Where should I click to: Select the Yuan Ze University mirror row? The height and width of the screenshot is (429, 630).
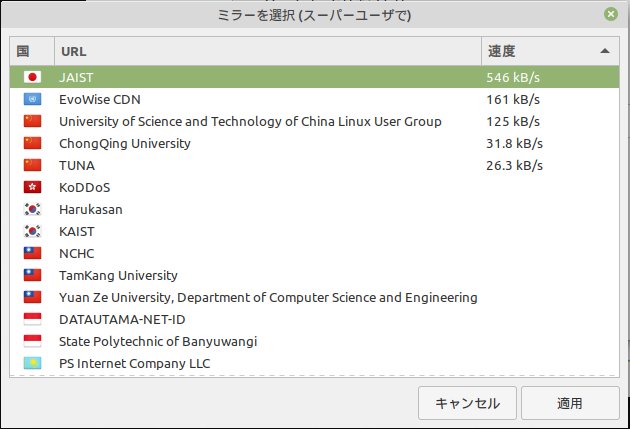click(314, 297)
